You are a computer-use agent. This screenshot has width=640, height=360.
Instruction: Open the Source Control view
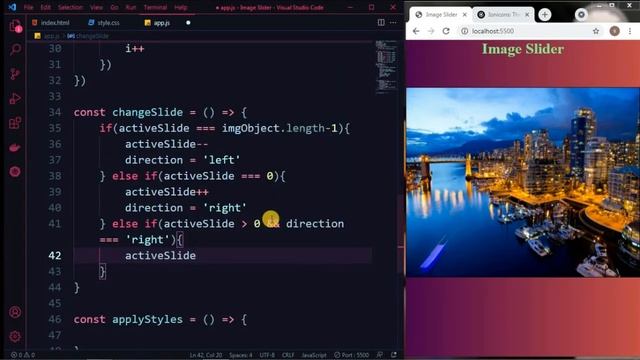click(x=15, y=74)
